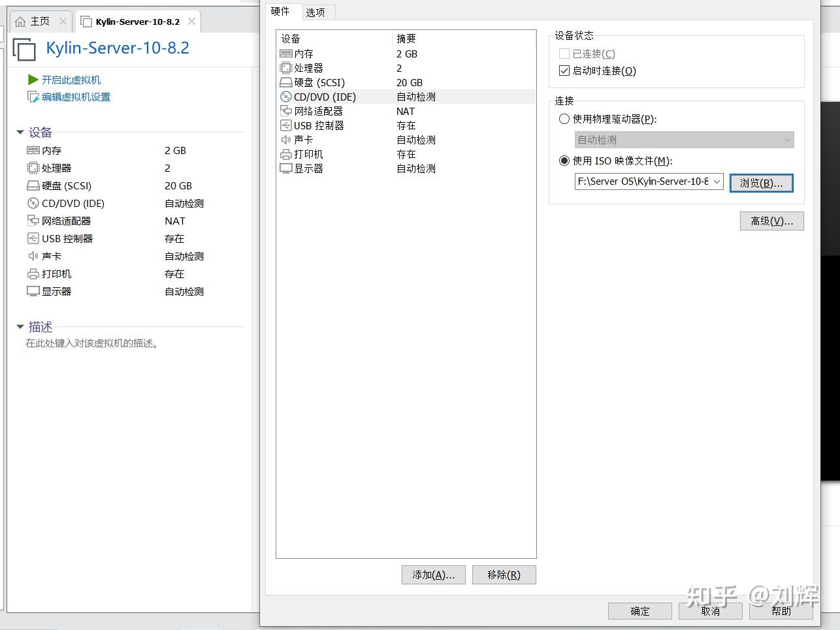Click the Kylin-Server-10-8.2 heading in main window
The height and width of the screenshot is (630, 840).
click(x=118, y=48)
